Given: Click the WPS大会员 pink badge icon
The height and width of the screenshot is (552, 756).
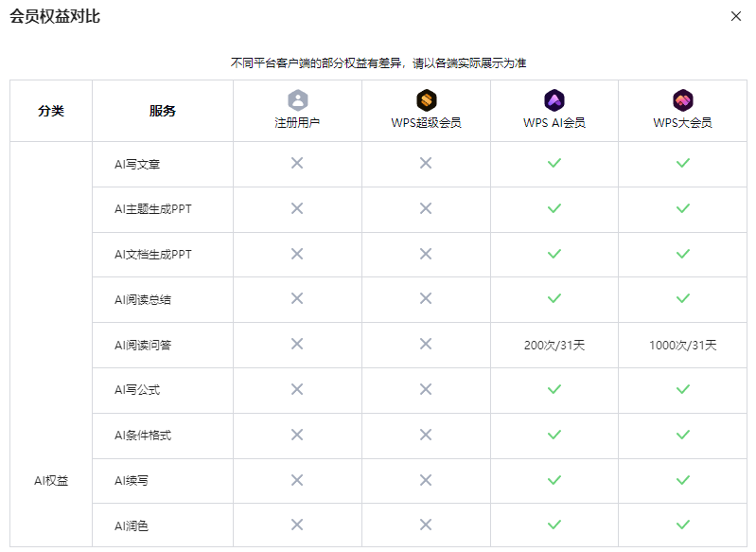Looking at the screenshot, I should pos(682,99).
